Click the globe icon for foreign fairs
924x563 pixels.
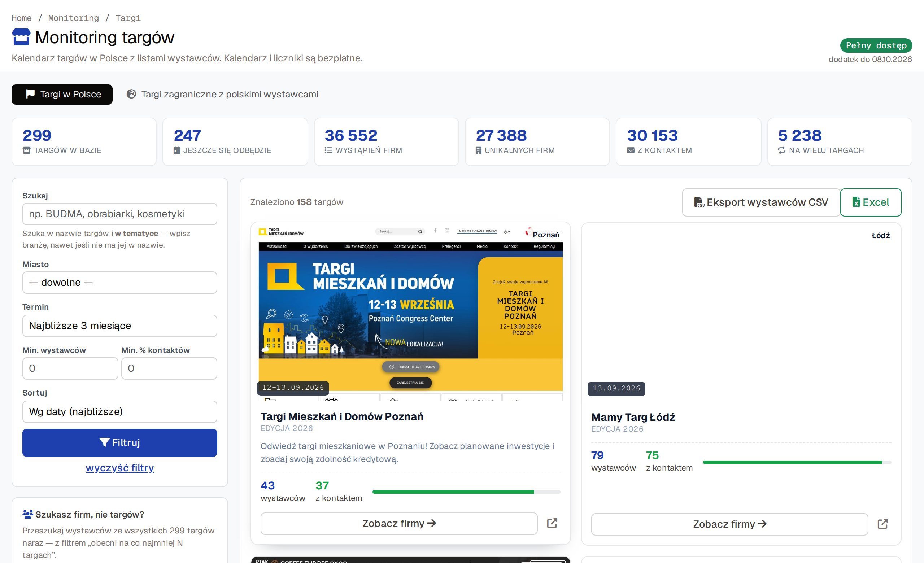131,94
